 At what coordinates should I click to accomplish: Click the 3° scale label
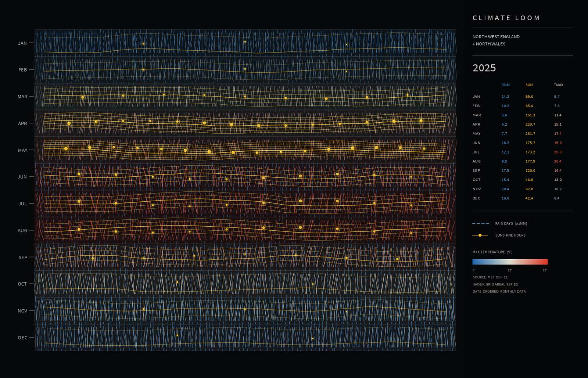click(x=474, y=270)
